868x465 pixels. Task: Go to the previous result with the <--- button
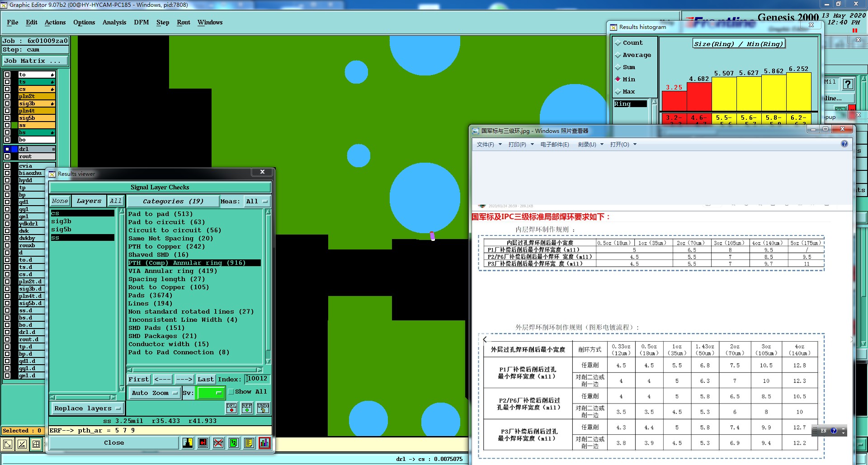pos(162,379)
